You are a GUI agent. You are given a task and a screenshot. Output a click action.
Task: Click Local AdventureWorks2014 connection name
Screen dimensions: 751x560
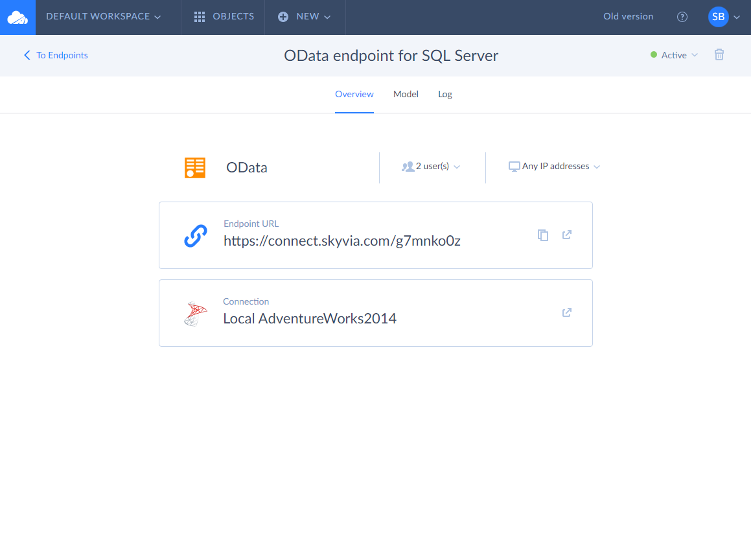[x=309, y=318]
